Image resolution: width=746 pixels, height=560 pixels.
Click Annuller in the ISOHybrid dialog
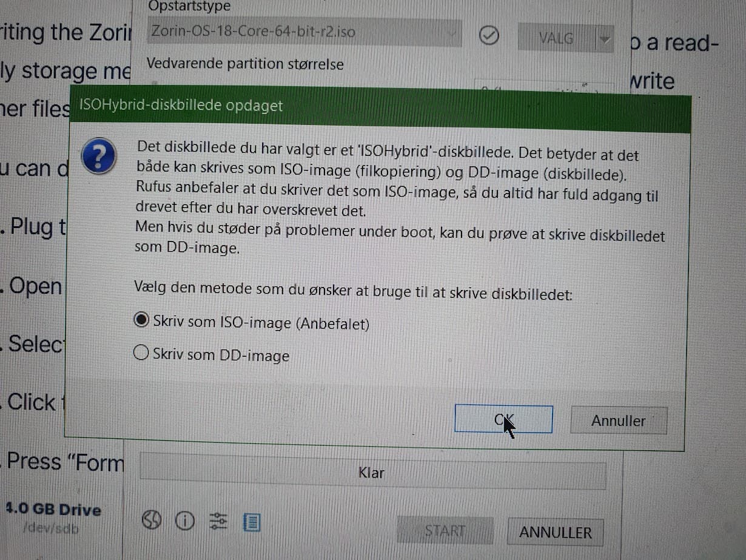coord(619,420)
